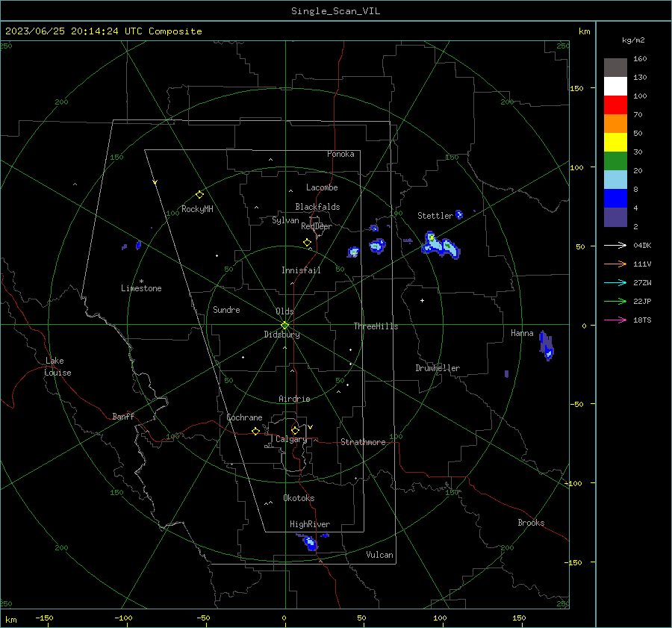Click the cyan 27ZW arrow in legend
The height and width of the screenshot is (628, 672).
615,282
